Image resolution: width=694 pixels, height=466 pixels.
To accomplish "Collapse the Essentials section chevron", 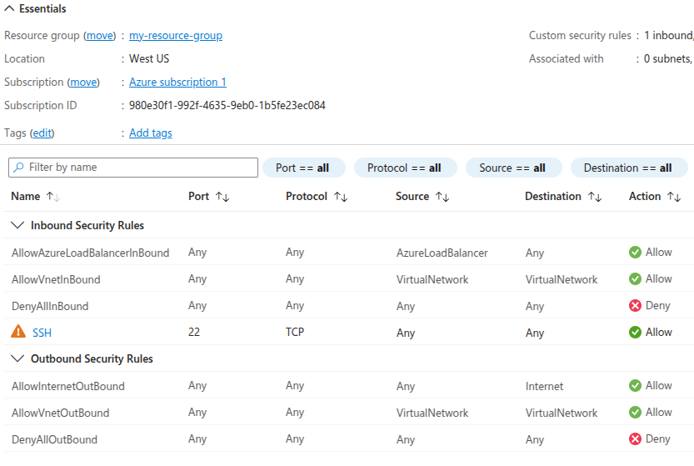I will click(x=9, y=8).
